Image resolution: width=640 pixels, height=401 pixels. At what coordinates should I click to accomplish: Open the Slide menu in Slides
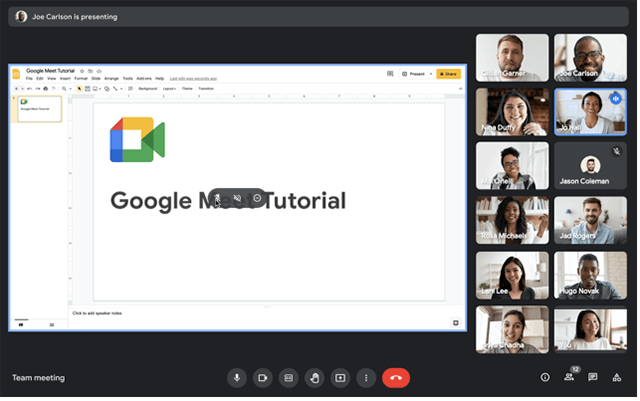[x=96, y=78]
